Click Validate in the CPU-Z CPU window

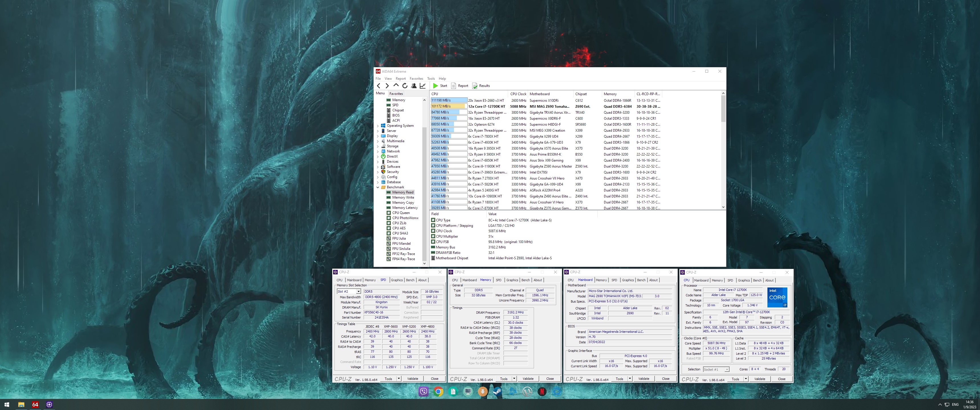(759, 379)
